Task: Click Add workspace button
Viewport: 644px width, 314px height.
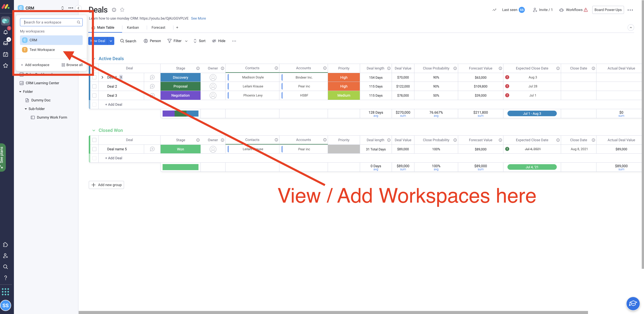Action: pos(35,65)
